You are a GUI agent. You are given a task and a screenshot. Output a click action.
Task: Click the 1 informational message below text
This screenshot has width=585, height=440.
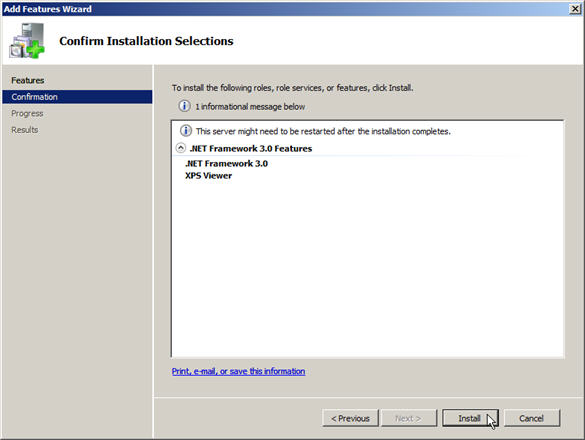[250, 107]
